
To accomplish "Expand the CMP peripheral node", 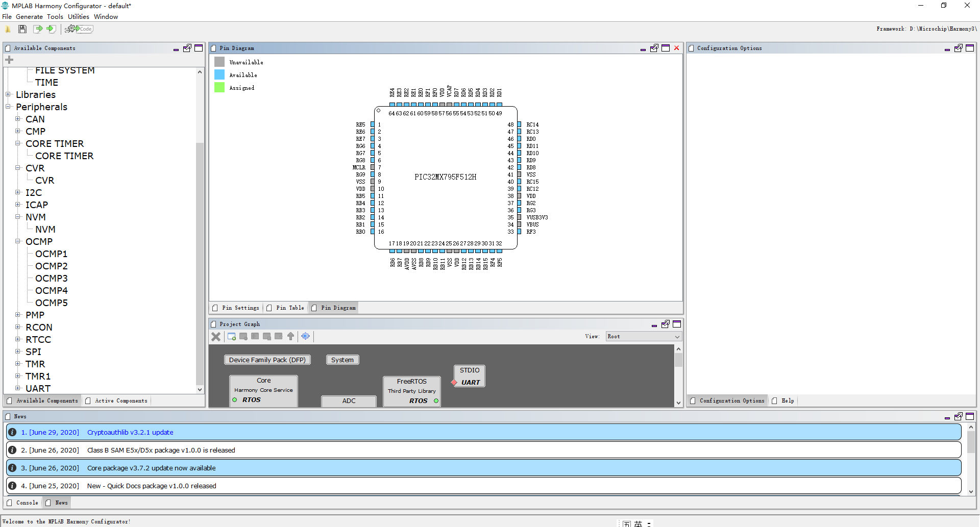I will 18,131.
